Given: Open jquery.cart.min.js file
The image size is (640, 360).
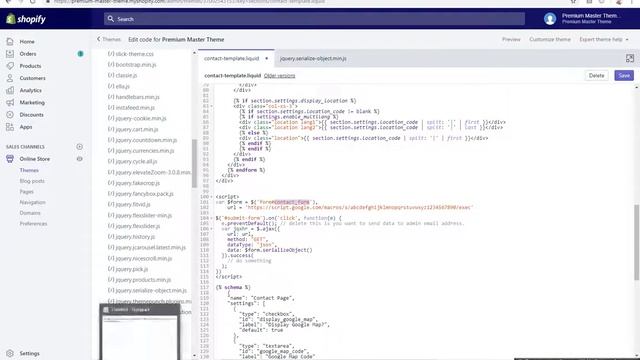Looking at the screenshot, I should coord(137,129).
